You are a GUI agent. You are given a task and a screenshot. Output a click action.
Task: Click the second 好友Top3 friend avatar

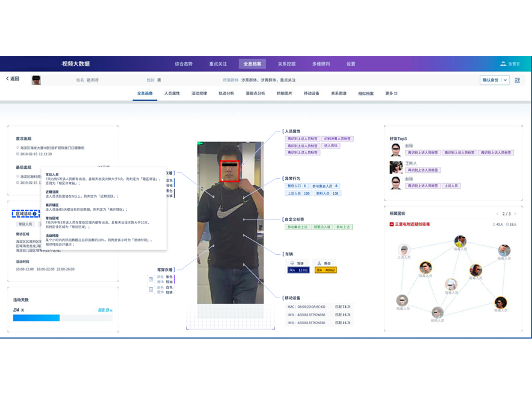coord(395,167)
